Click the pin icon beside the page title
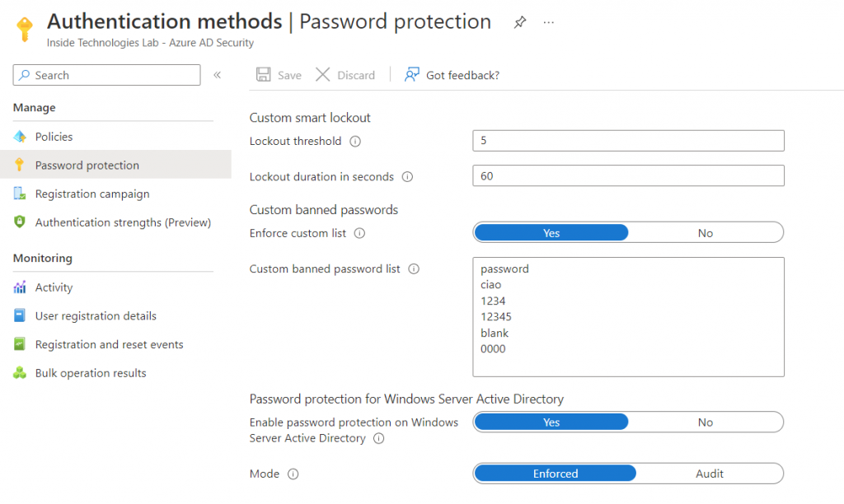Viewport: 844px width, 504px height. point(519,22)
